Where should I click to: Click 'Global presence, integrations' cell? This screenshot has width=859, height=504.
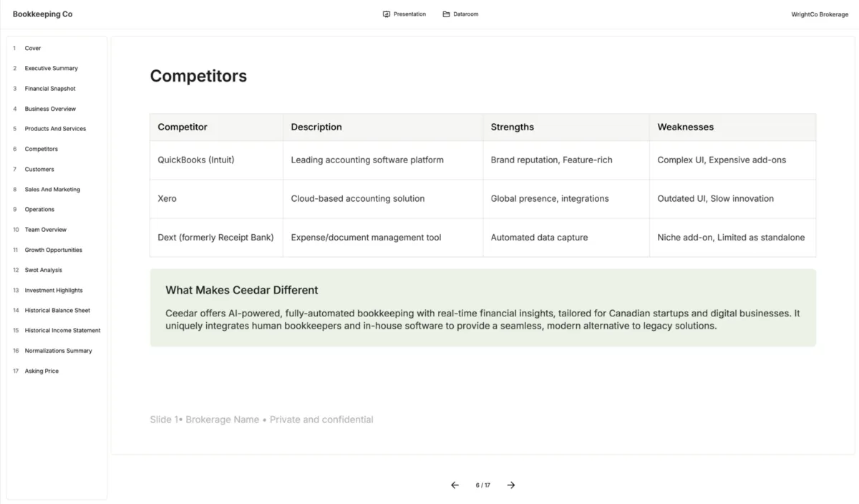(566, 198)
